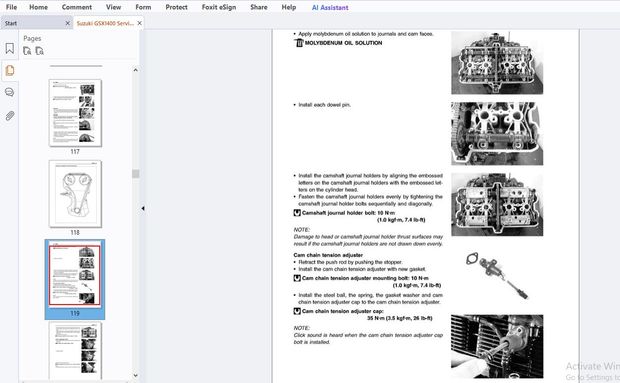Click the page number 117 label
Viewport: 620px width, 383px height.
(75, 151)
